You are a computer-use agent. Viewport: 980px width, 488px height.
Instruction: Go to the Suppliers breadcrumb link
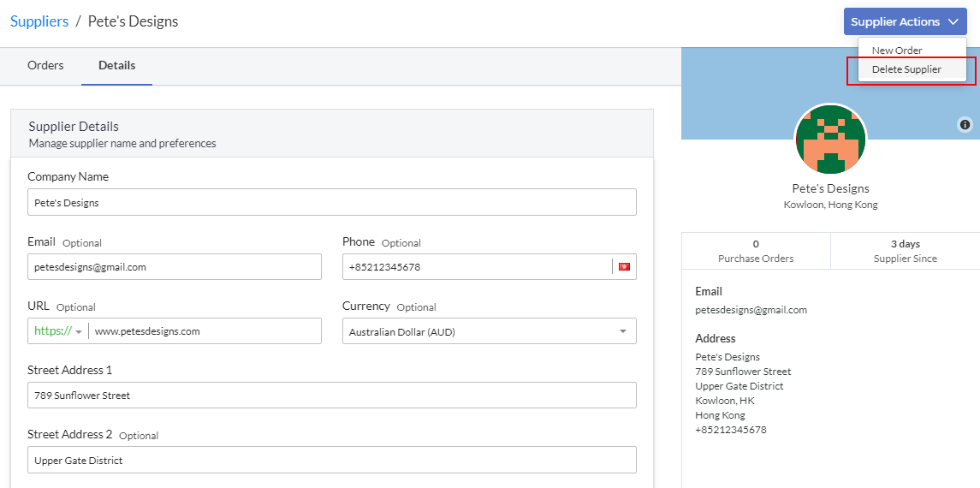[39, 21]
